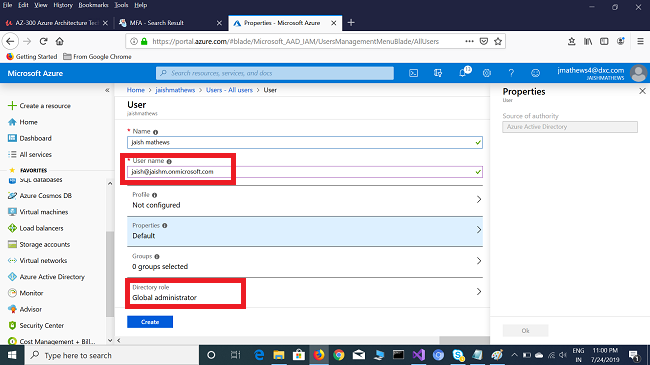This screenshot has width=650, height=365.
Task: Click the account avatar picture
Action: tap(638, 73)
